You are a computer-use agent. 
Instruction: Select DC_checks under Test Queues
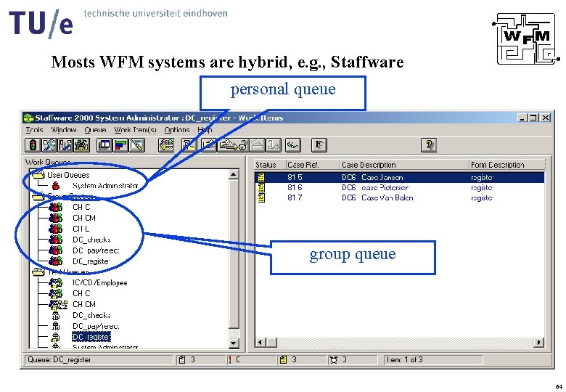tap(91, 315)
